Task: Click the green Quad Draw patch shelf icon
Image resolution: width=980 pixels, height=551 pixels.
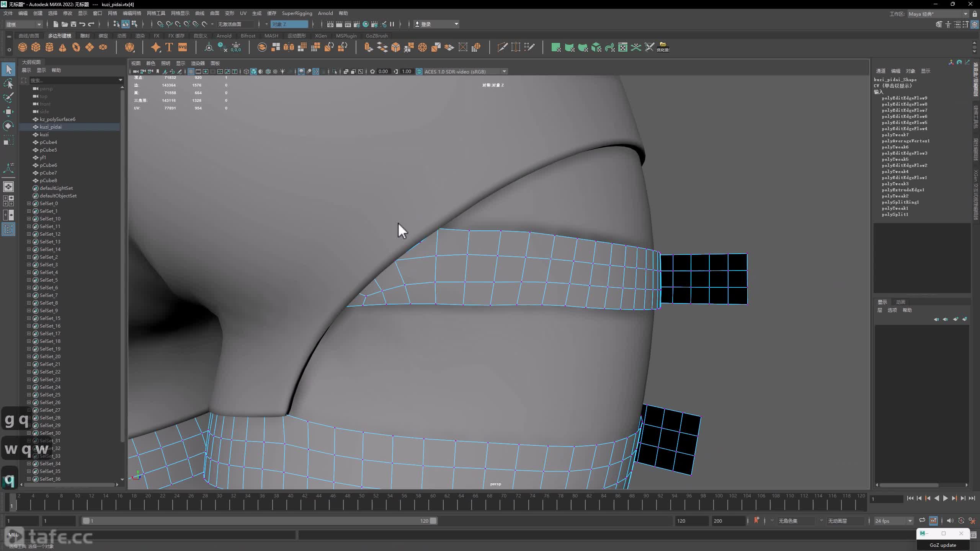Action: coord(556,47)
